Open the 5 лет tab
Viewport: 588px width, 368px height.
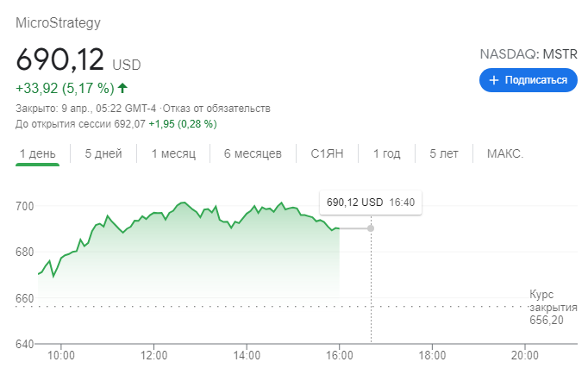click(x=444, y=153)
